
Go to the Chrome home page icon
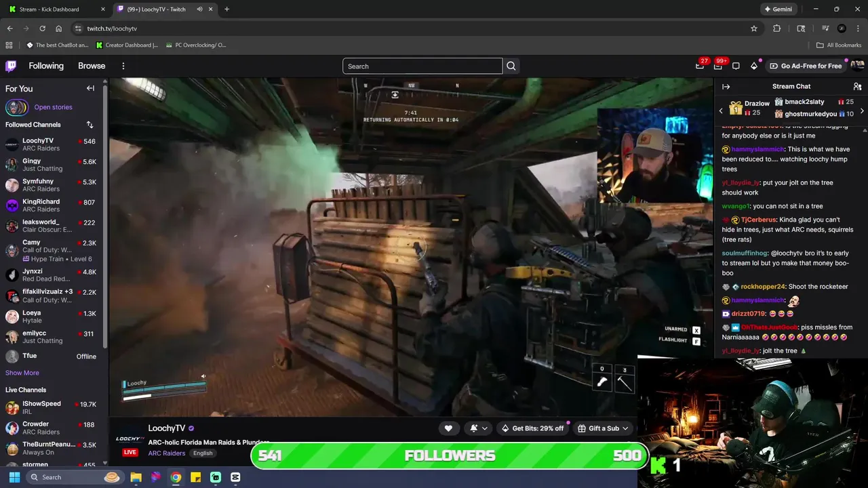(x=58, y=28)
